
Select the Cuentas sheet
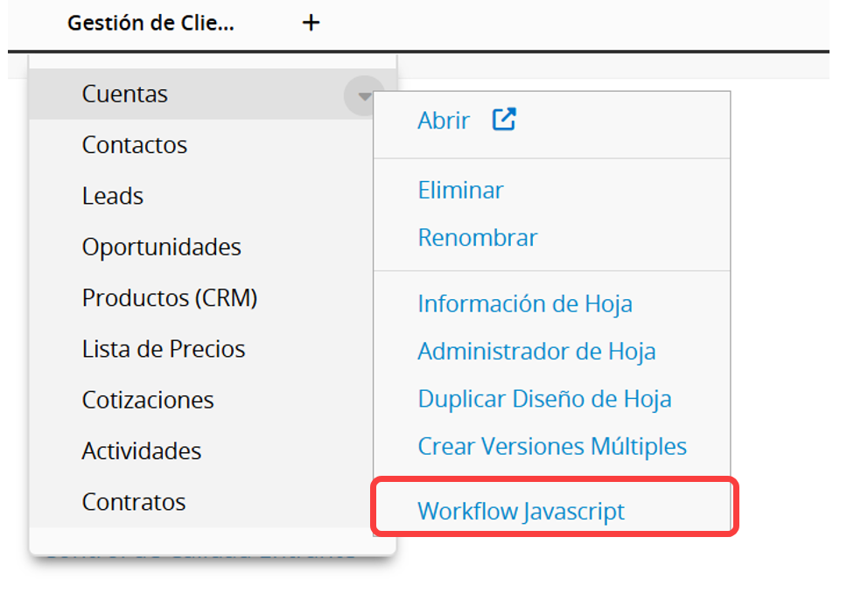point(124,94)
